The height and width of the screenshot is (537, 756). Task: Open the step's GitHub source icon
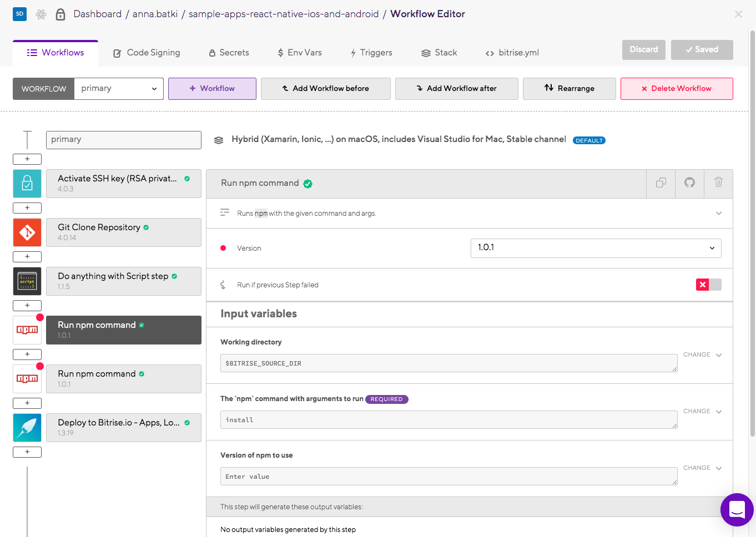[690, 183]
